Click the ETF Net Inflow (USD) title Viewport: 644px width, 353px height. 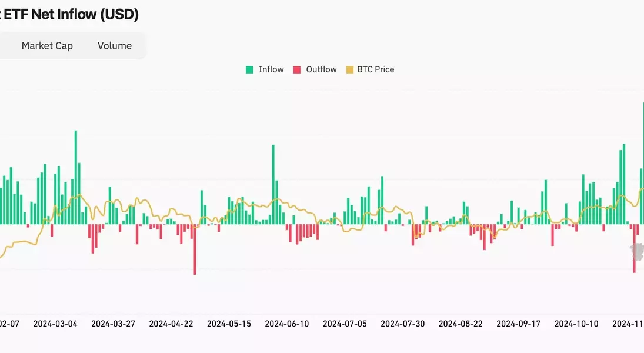click(71, 15)
